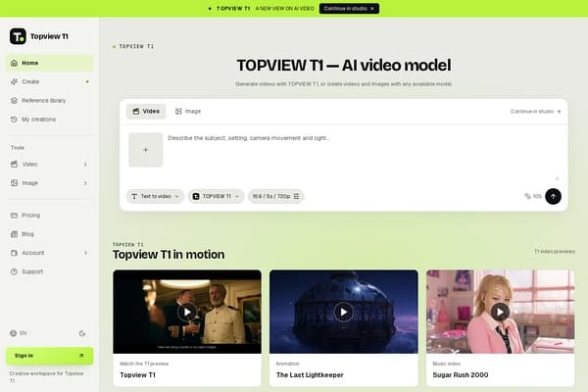The height and width of the screenshot is (392, 588).
Task: Click Continue in studio link in card
Action: [x=535, y=112]
